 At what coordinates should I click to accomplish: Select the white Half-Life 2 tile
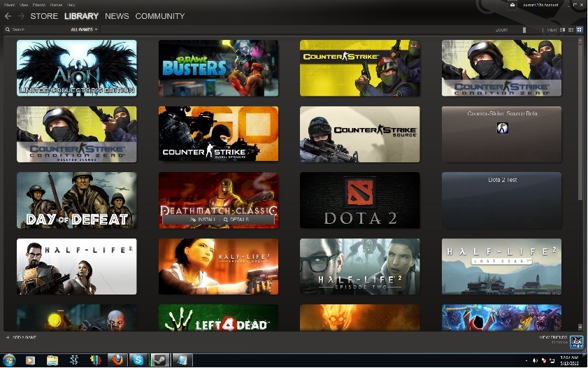[77, 267]
